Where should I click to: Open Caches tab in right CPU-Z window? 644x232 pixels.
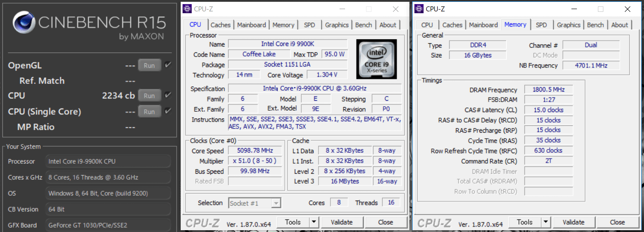click(x=452, y=25)
